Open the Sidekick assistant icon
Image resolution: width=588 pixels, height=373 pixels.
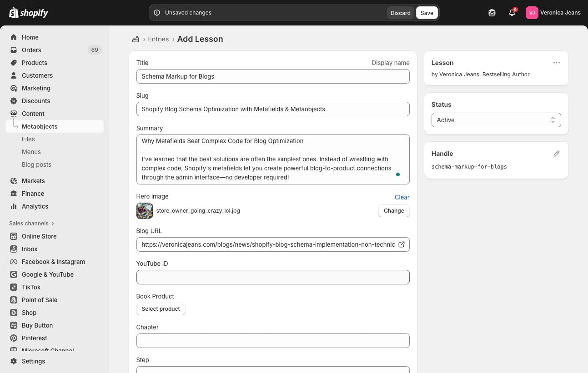tap(492, 13)
